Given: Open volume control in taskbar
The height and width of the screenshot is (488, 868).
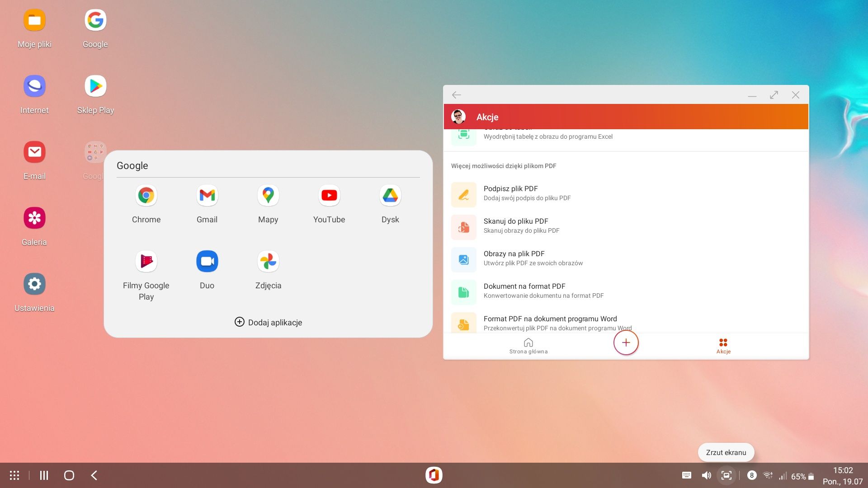Looking at the screenshot, I should (706, 475).
